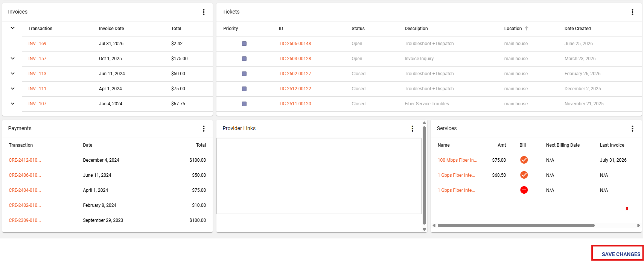Expand invoice INV...113 row
Screen dimensions: 644x261
[x=12, y=73]
